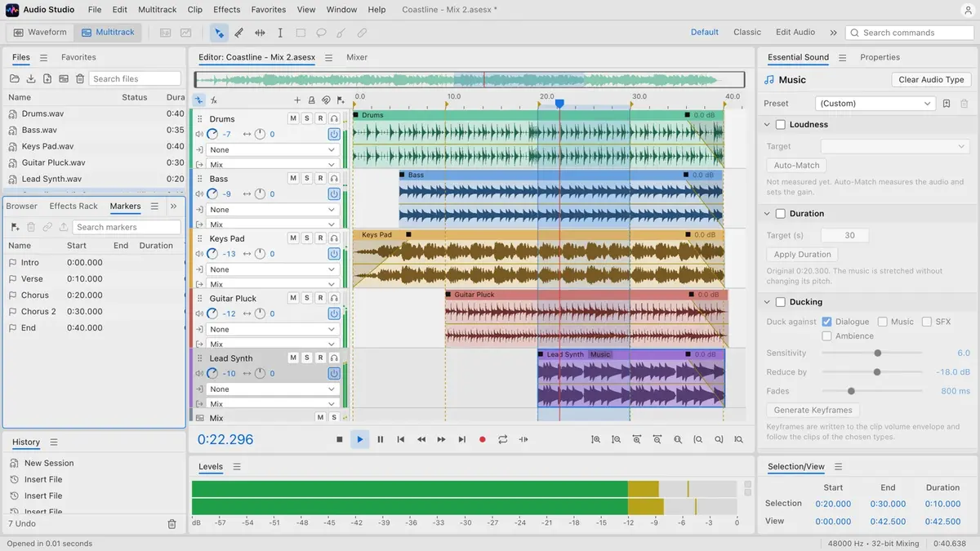Click the Clear Audio Type button
Screen dimensions: 980x551
pyautogui.click(x=932, y=80)
